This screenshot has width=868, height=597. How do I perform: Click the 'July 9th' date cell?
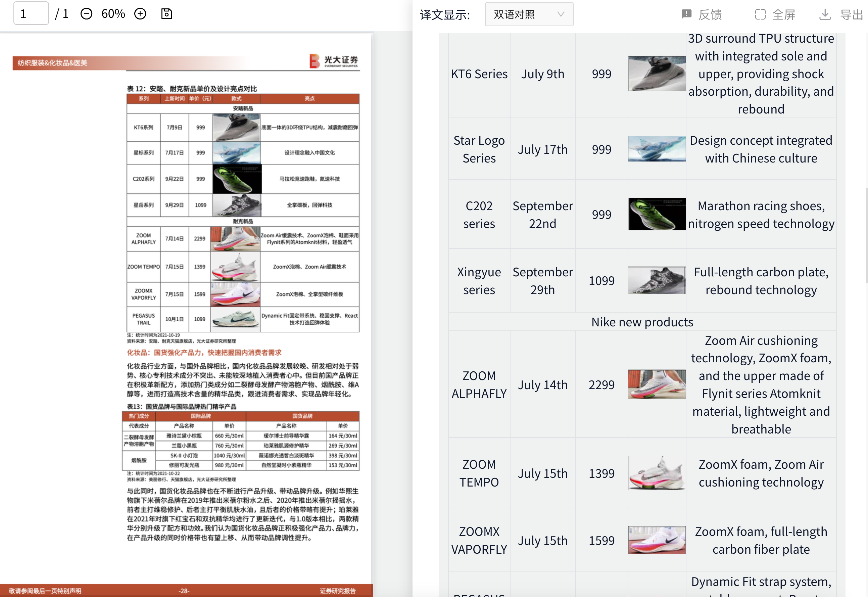pos(543,74)
